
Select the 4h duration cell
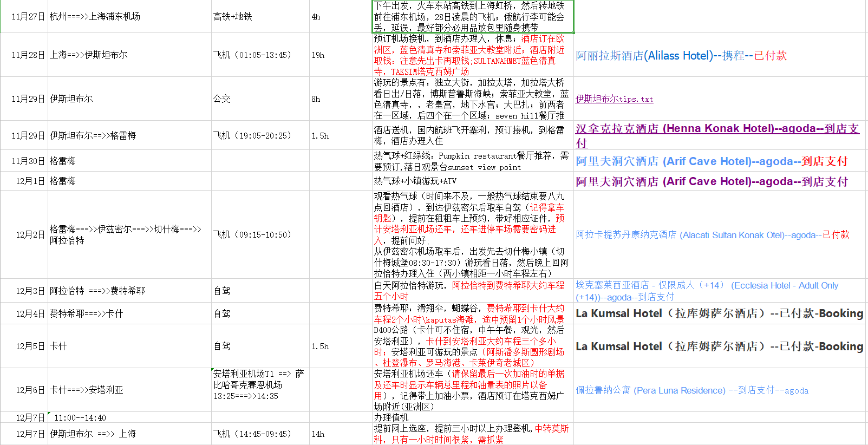tap(341, 17)
